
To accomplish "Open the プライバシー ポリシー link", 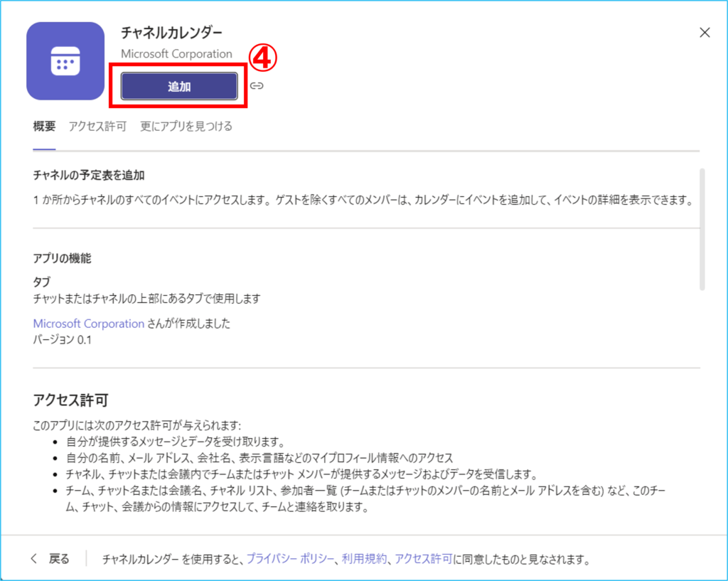I will [290, 559].
